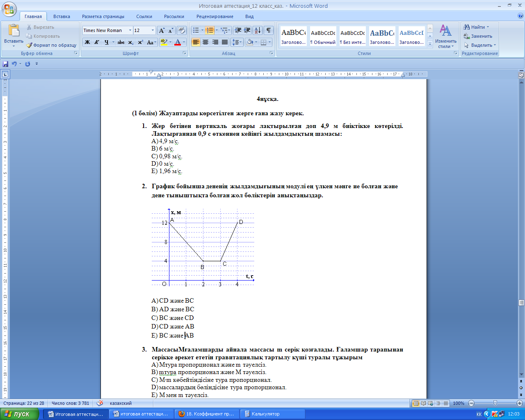Toggle Bold (Ж) formatting
This screenshot has height=420, width=525.
[87, 42]
